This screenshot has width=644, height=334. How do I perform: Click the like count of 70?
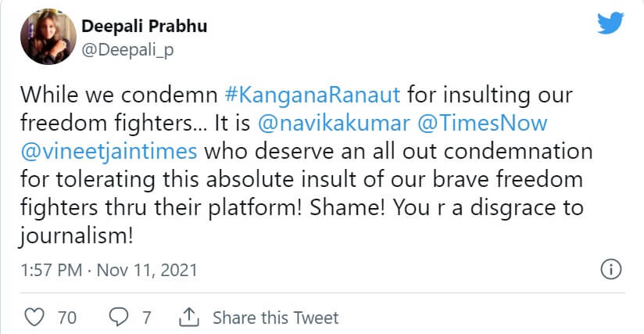(x=66, y=318)
